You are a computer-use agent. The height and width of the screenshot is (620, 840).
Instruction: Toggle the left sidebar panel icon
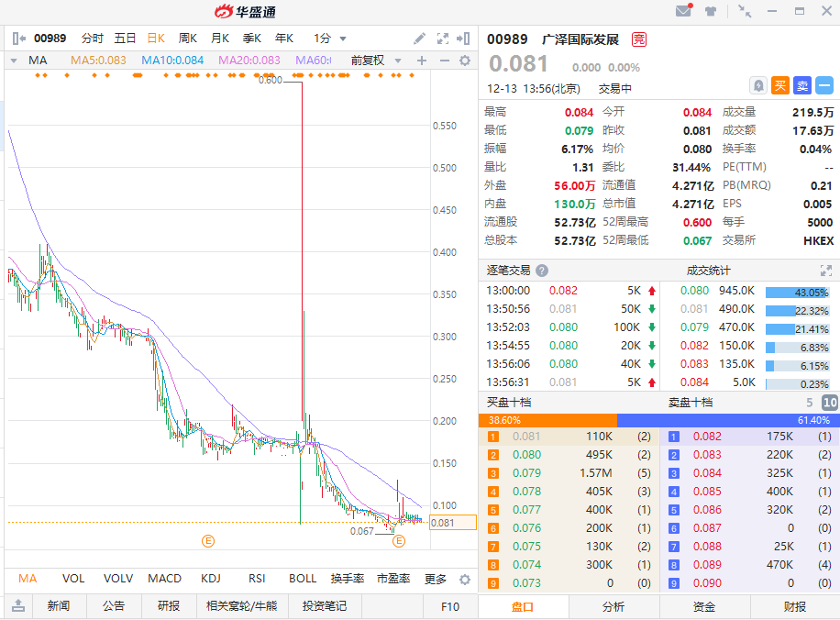coord(18,39)
